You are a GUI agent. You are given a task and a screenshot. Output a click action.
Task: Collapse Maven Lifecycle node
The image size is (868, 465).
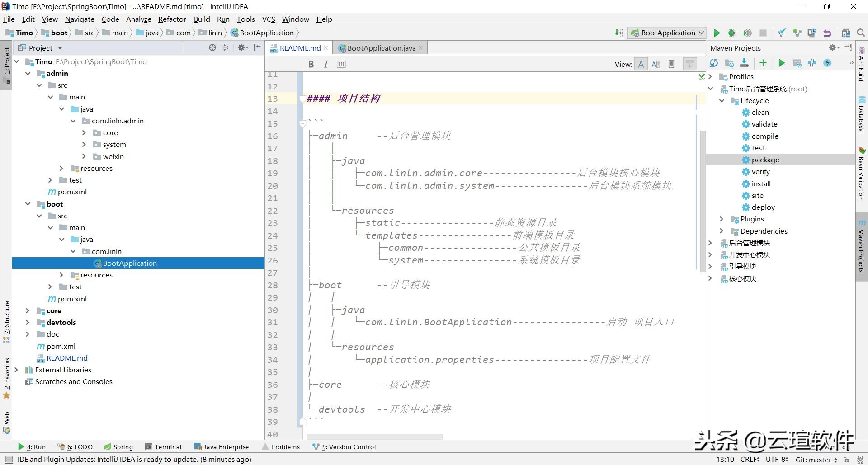(x=722, y=100)
